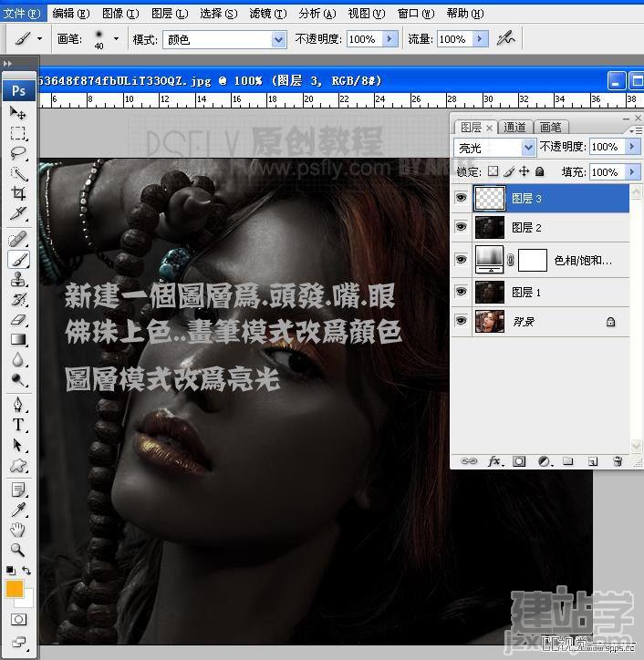Screen dimensions: 644x660
Task: Select the Lasso tool
Action: tap(17, 153)
